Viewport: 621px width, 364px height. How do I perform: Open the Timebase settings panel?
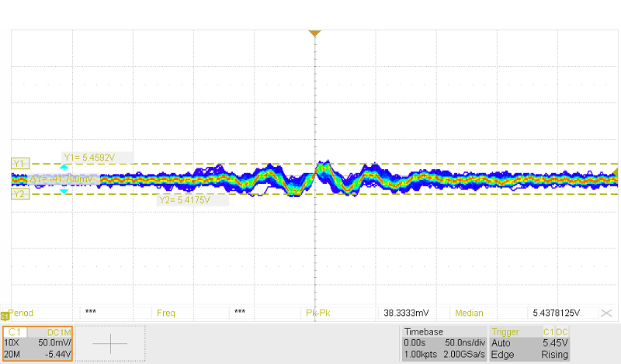pos(442,343)
